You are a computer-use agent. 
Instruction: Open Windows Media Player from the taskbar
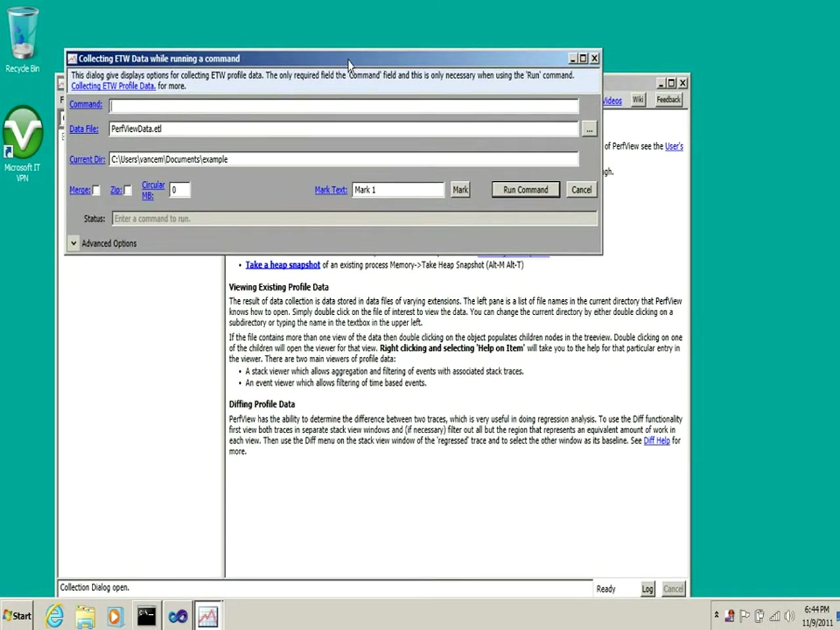(x=115, y=616)
